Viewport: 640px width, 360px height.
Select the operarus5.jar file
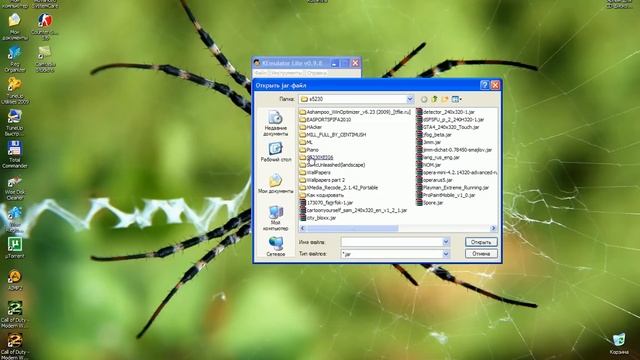434,180
